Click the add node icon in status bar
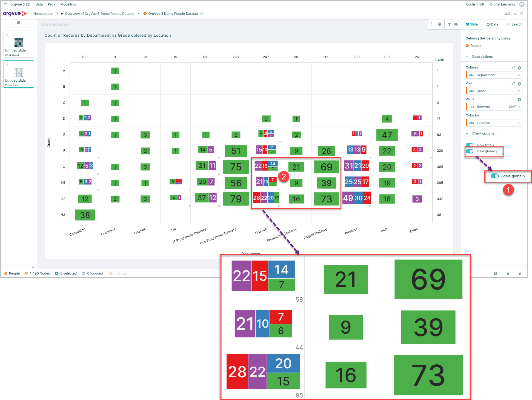The width and height of the screenshot is (532, 400). tap(495, 273)
